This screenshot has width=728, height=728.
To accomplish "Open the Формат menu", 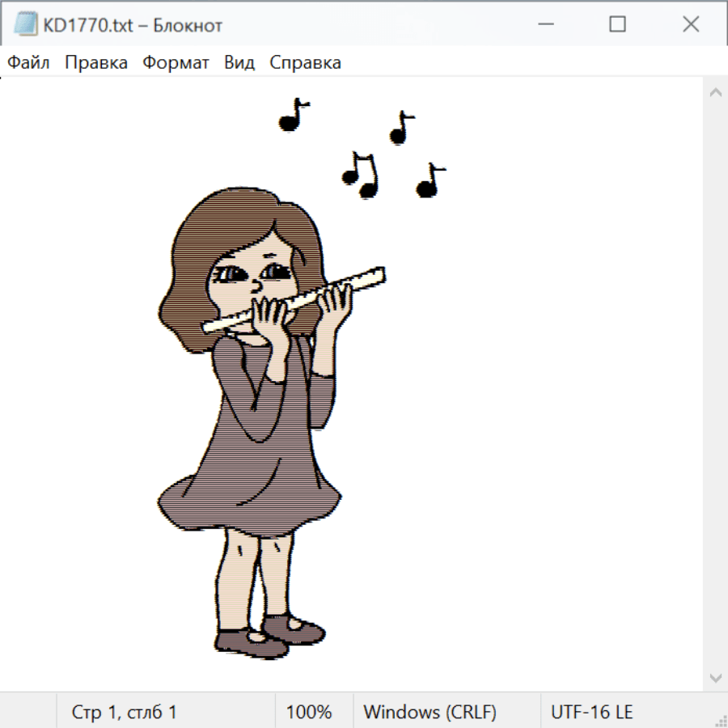I will (176, 62).
